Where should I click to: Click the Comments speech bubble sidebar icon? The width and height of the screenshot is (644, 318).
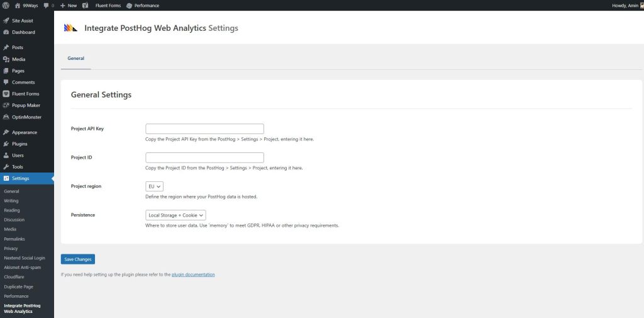[x=6, y=82]
